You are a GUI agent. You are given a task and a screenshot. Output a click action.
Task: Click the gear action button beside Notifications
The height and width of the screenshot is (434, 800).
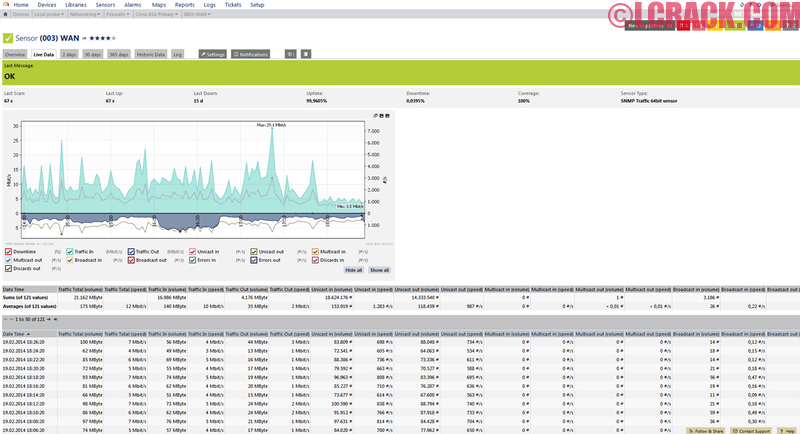point(290,54)
